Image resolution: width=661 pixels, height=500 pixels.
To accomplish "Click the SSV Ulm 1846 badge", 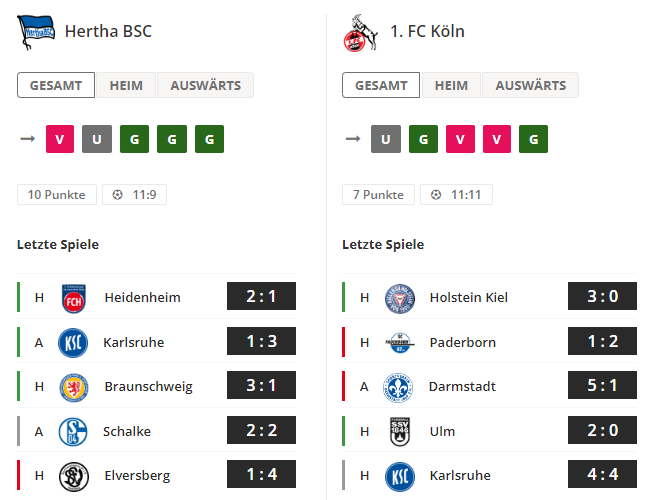I will (400, 432).
